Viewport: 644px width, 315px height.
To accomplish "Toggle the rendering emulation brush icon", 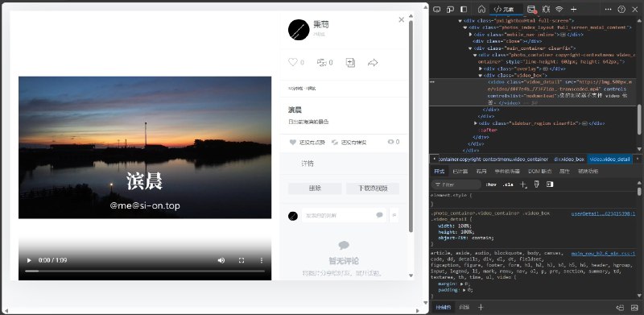I will coord(536,184).
